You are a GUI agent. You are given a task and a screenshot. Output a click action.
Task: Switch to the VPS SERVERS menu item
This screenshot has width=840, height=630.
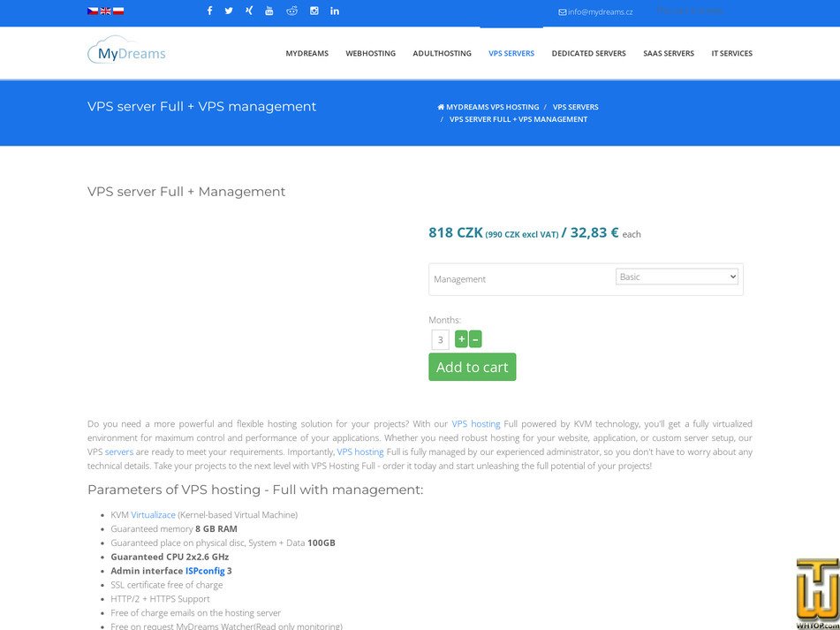click(x=511, y=53)
